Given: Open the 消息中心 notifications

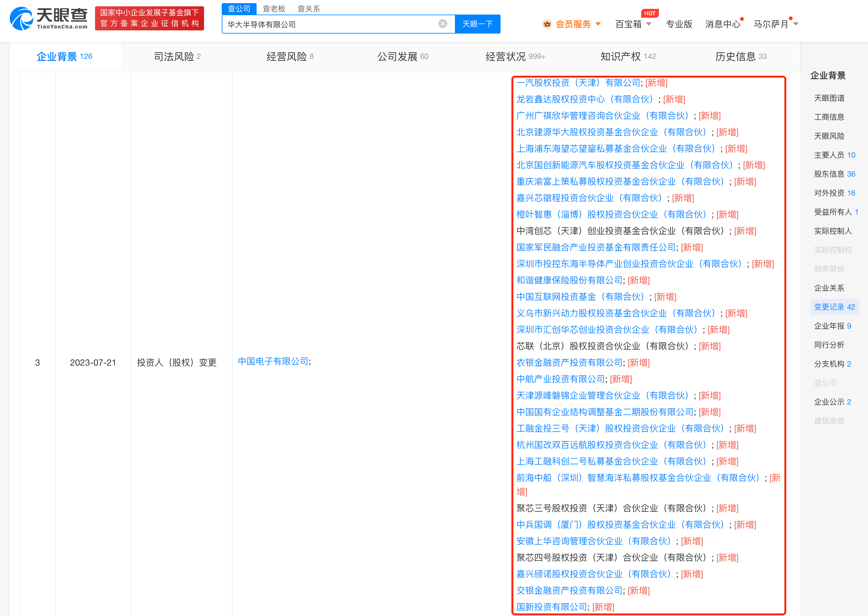Looking at the screenshot, I should point(722,24).
